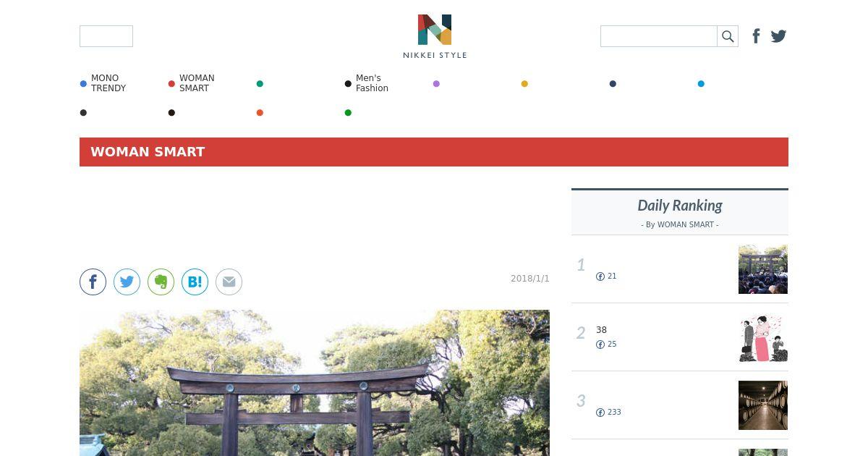Click Facebook count icon beside 21
Viewport: 868px width, 456px height.
[x=600, y=276]
